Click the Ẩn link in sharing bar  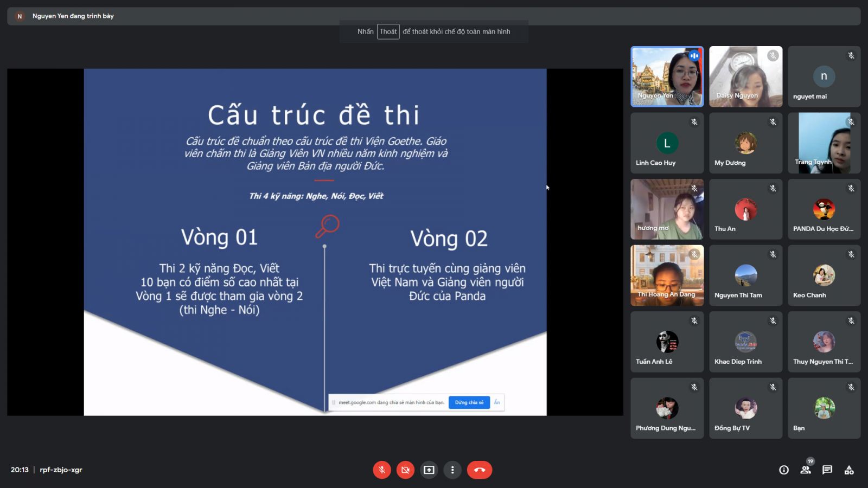497,402
